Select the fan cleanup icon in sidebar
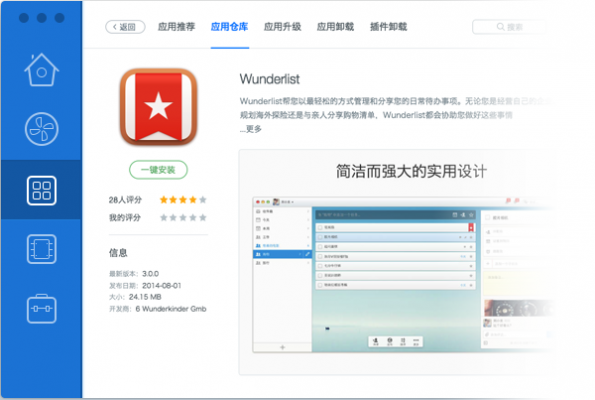This screenshot has height=400, width=595. click(x=41, y=129)
